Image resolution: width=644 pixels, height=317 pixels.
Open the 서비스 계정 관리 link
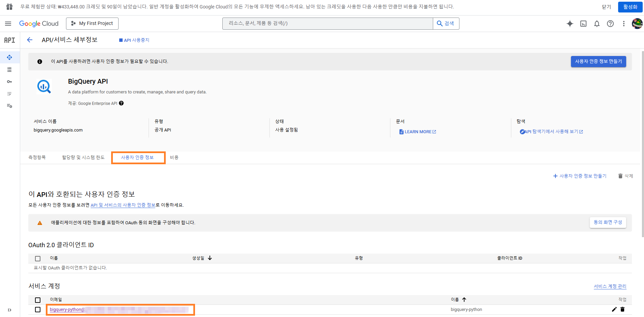[x=610, y=286]
